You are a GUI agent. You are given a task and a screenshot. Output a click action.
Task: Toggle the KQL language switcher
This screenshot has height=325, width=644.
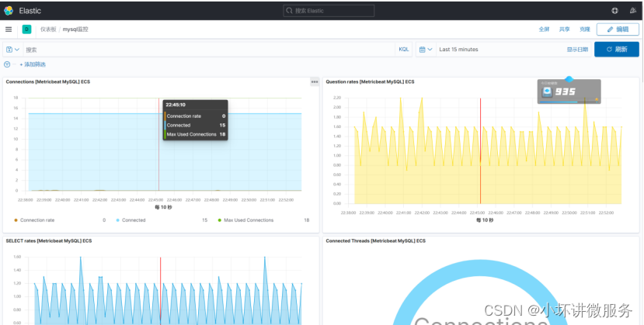(404, 50)
